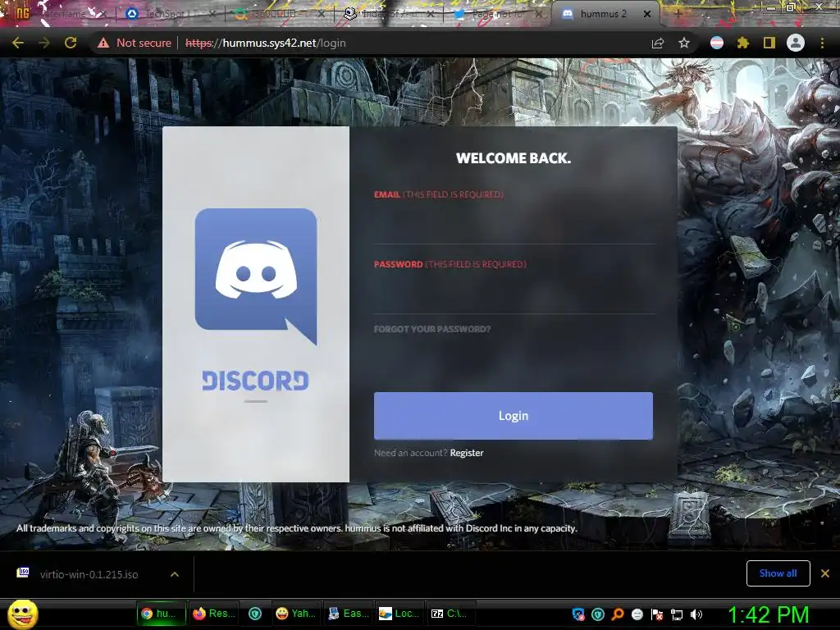Click the Login button
The image size is (840, 630).
coord(514,416)
